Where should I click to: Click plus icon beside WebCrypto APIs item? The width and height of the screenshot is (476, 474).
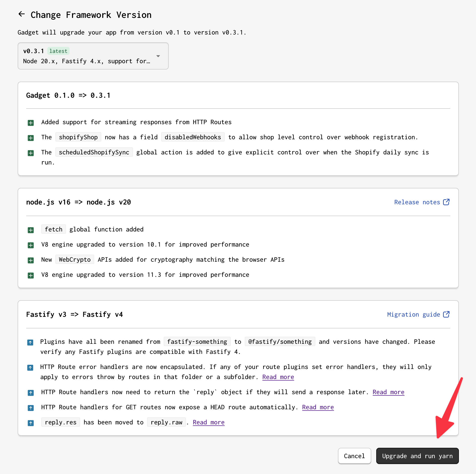click(x=31, y=260)
